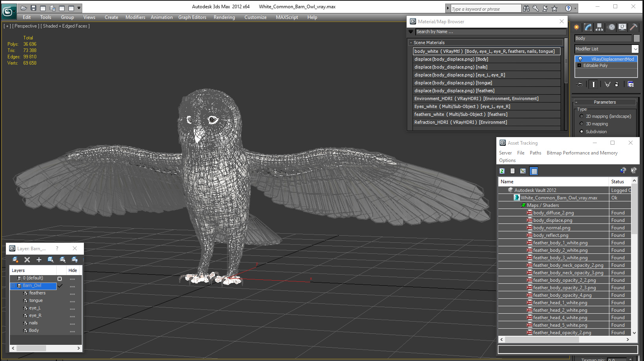Open Bitmap Performance and Memory menu
The width and height of the screenshot is (644, 361).
582,153
